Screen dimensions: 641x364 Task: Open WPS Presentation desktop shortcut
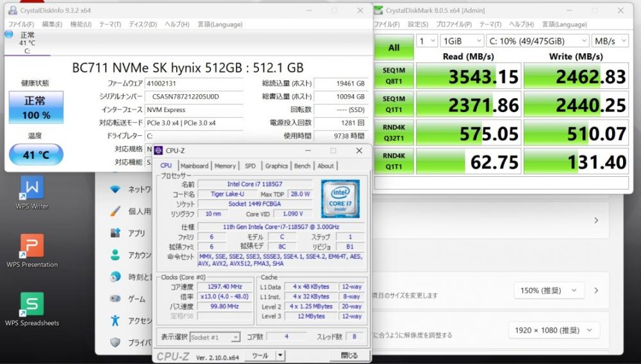32,251
